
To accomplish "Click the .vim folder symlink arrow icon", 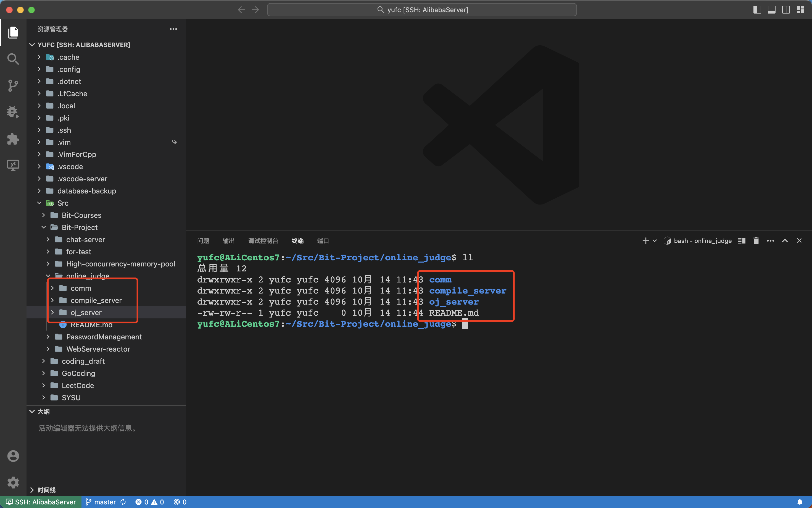I will (x=174, y=142).
